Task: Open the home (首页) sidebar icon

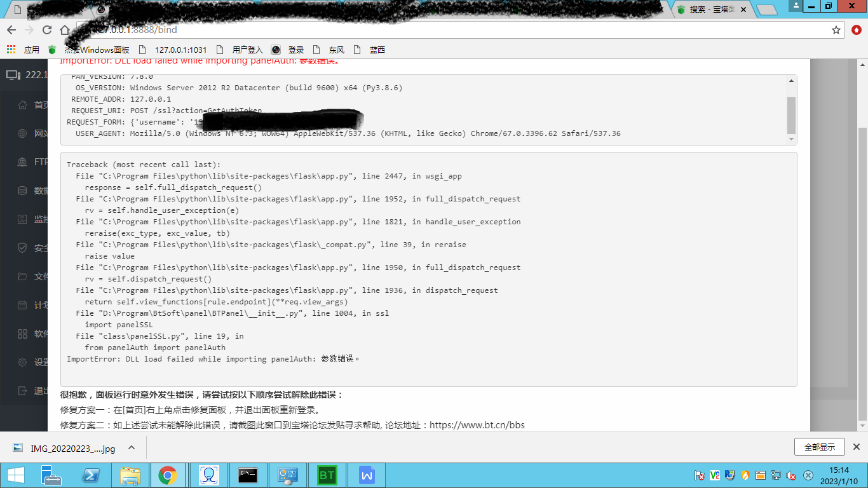Action: coord(22,105)
